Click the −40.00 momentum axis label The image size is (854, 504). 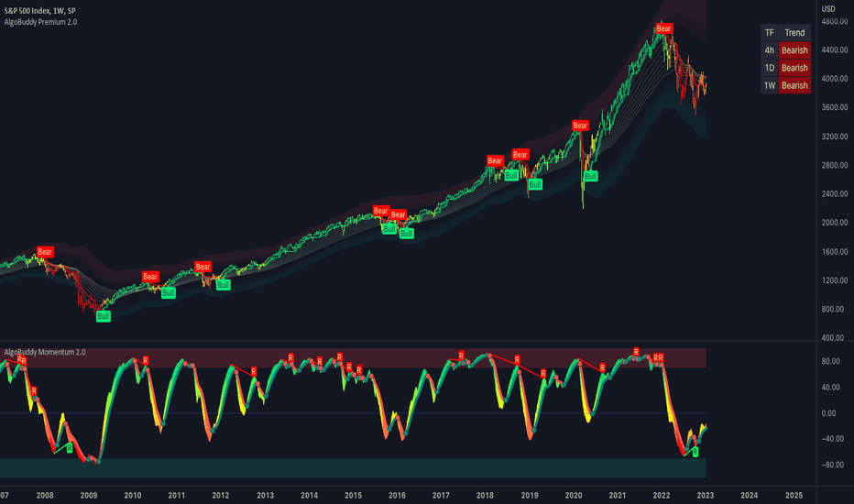[x=831, y=439]
